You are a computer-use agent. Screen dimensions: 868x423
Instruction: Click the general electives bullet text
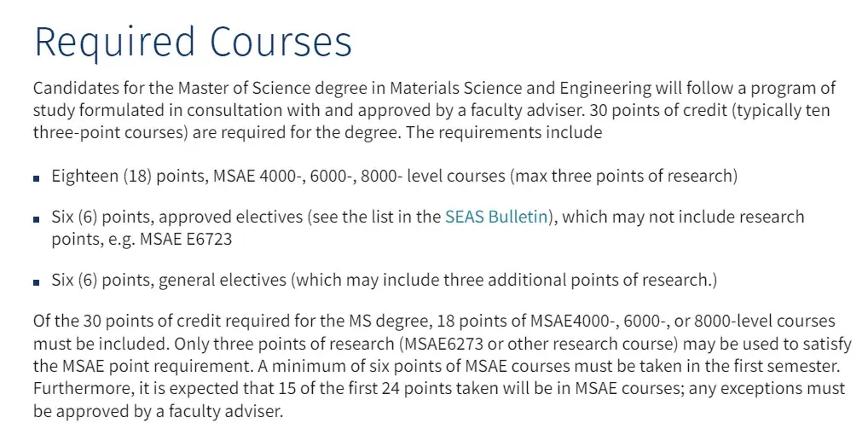pos(385,280)
